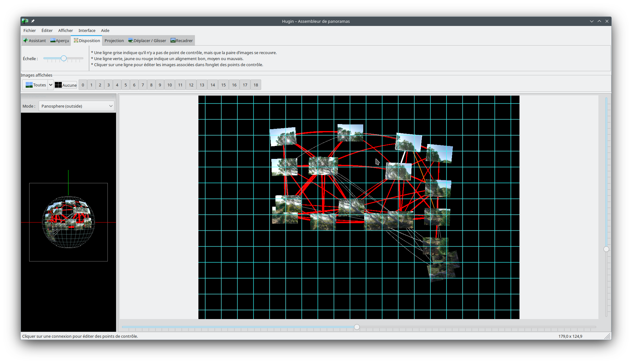This screenshot has width=632, height=364.
Task: Open the Interface menu
Action: (x=87, y=30)
